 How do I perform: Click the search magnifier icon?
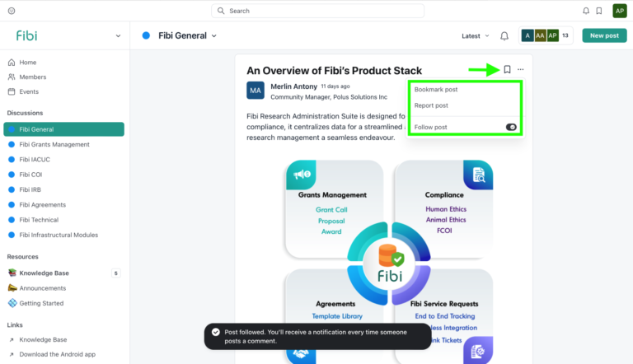point(221,11)
